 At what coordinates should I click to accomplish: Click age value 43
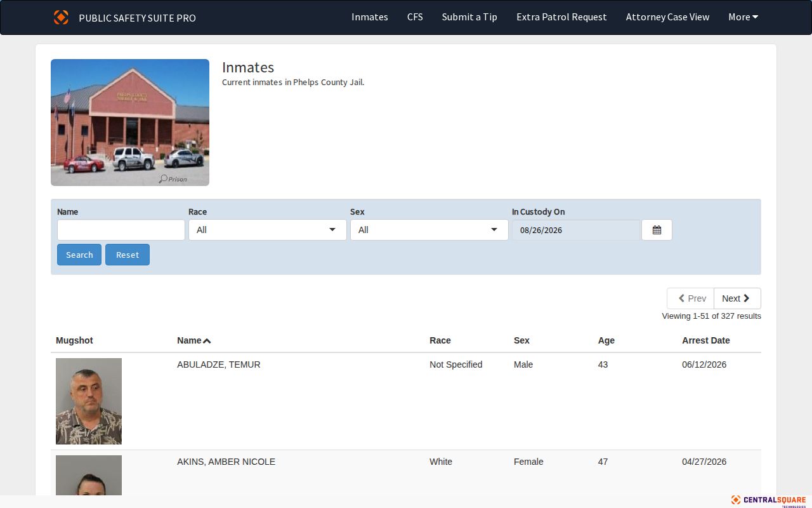(603, 364)
